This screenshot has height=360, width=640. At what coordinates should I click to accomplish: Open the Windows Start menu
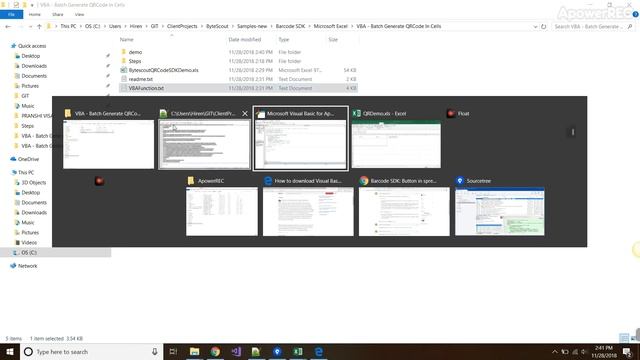click(10, 351)
